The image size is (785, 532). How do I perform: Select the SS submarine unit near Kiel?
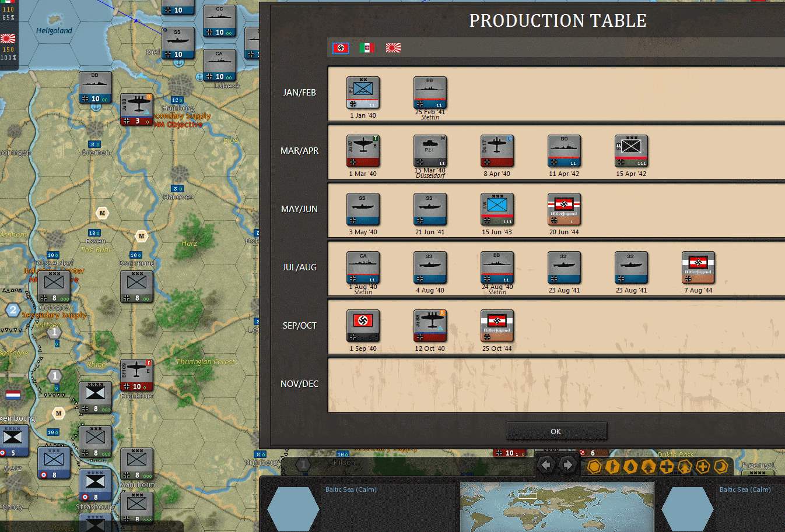tap(178, 43)
